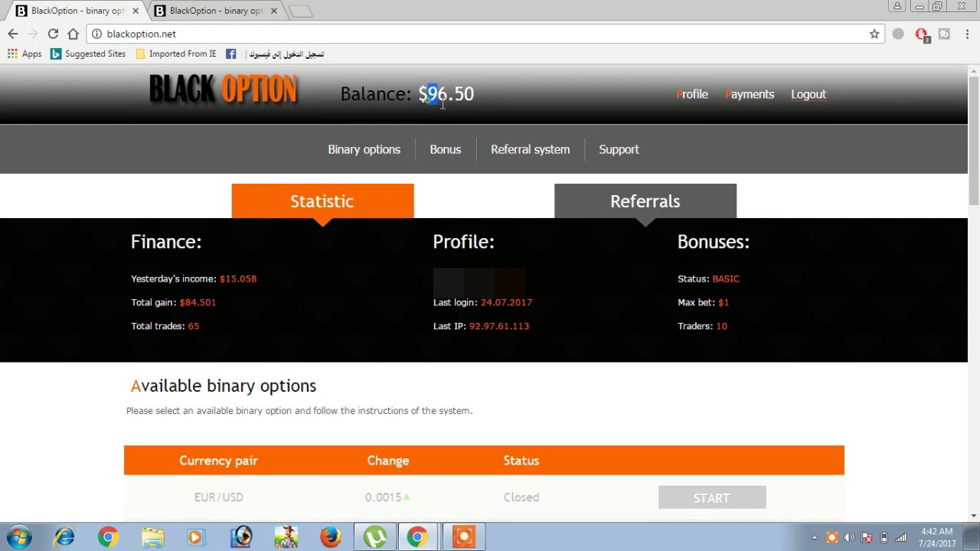Open the first Chrome taskbar icon
The width and height of the screenshot is (980, 551).
pos(108,537)
